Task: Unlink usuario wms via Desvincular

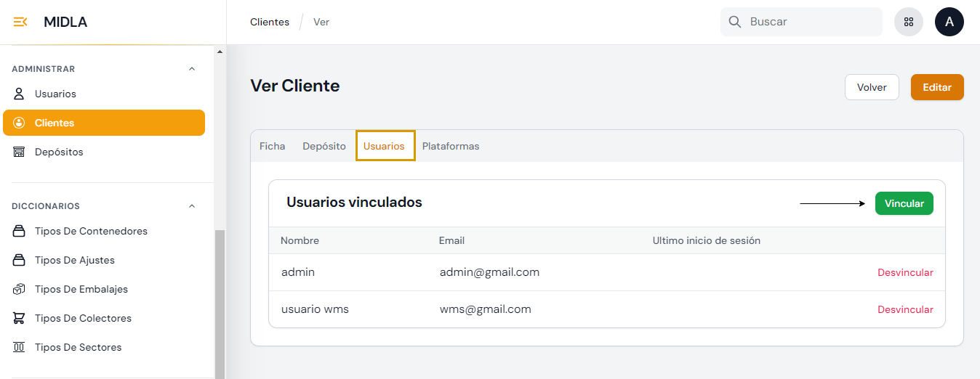Action: tap(905, 309)
